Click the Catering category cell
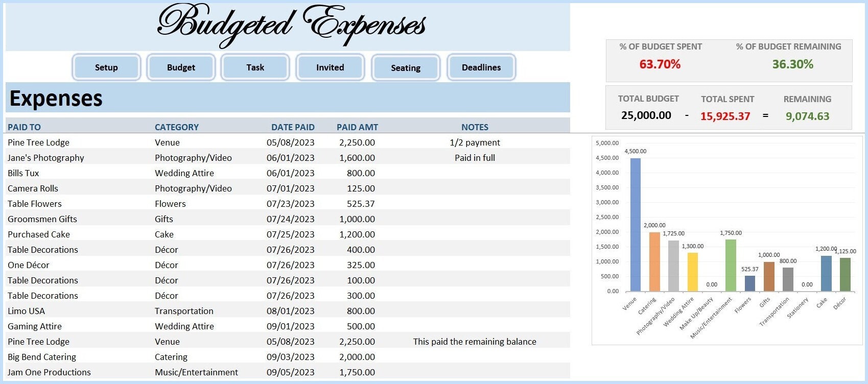Viewport: 868px width, 384px height. click(x=171, y=357)
